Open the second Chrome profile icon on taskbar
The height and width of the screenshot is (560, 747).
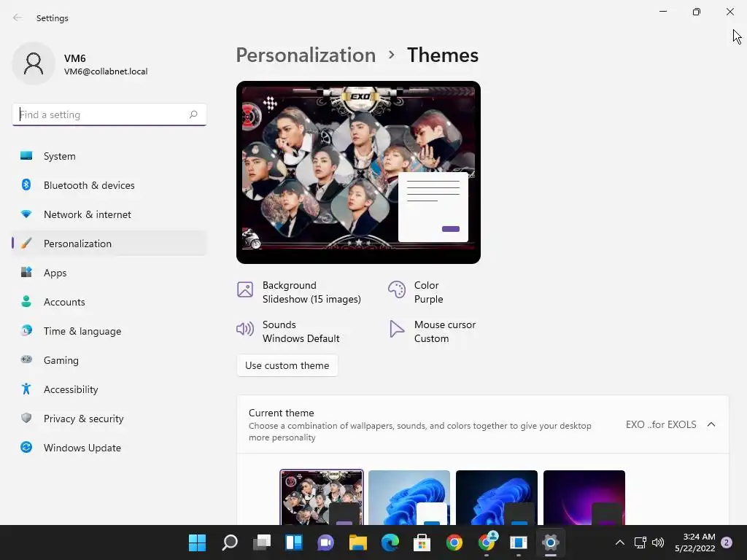click(x=487, y=542)
